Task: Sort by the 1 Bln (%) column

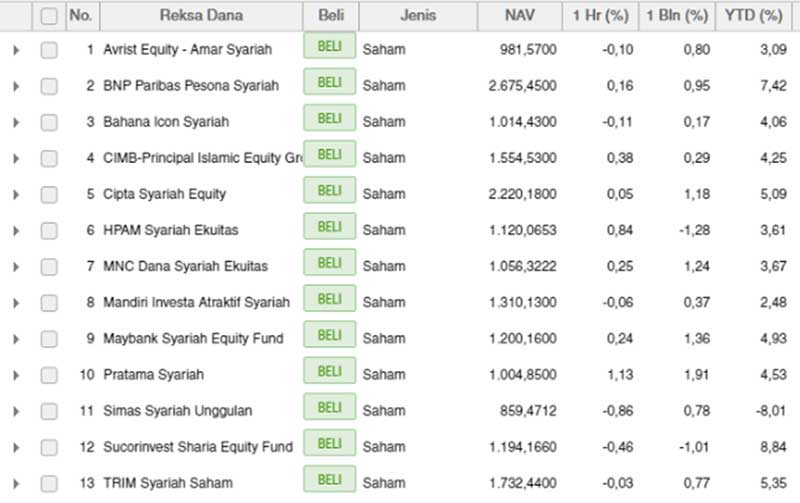Action: (x=677, y=15)
